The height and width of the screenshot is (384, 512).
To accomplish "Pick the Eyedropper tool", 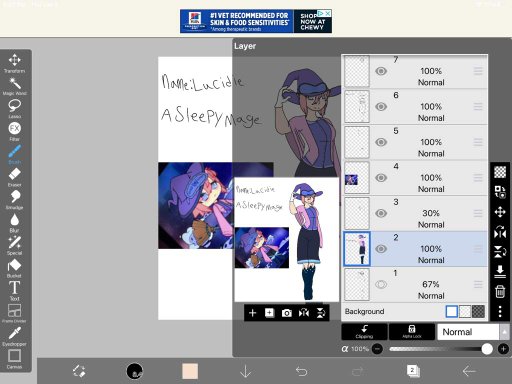I will tap(14, 336).
